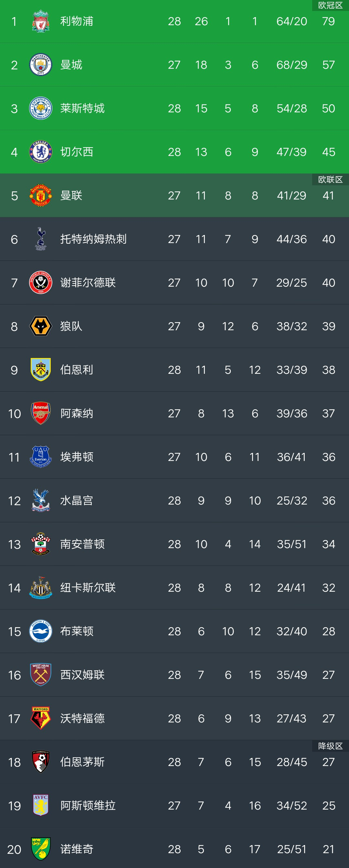Select the Crystal Palace eagle crest

[41, 500]
